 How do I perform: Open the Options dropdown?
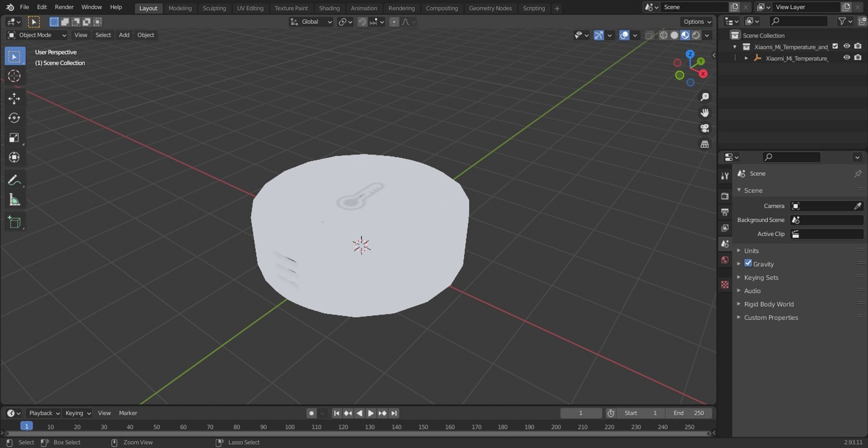pos(697,22)
